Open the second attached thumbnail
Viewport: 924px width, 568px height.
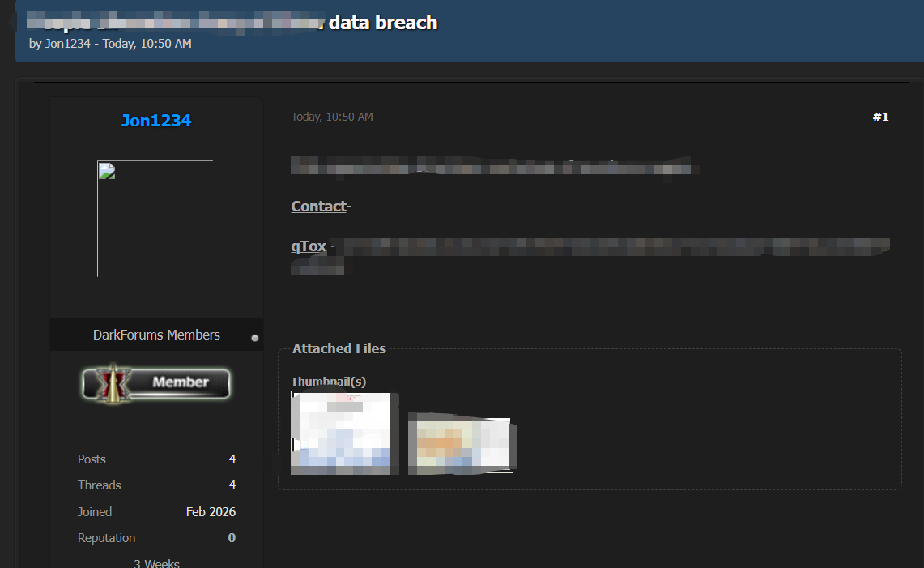[461, 444]
